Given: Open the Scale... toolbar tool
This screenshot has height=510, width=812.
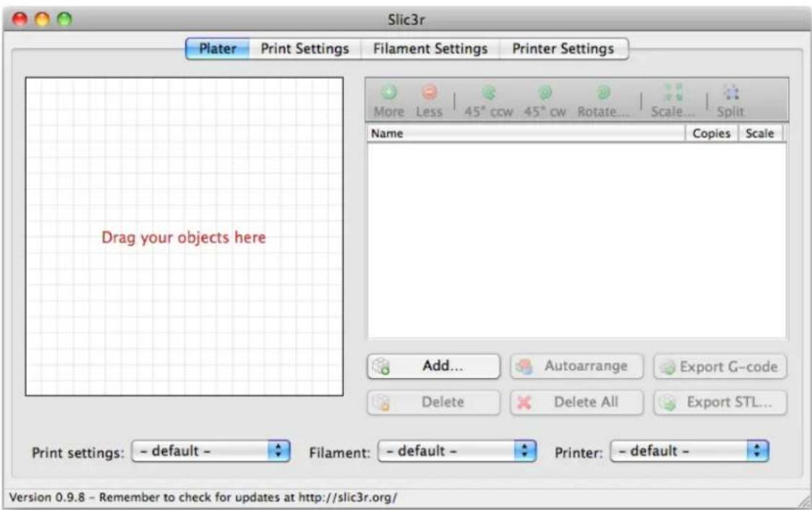Looking at the screenshot, I should 673,101.
